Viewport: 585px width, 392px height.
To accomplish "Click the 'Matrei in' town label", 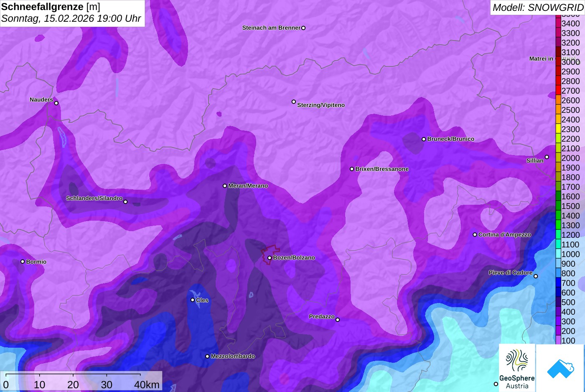I will [x=541, y=59].
